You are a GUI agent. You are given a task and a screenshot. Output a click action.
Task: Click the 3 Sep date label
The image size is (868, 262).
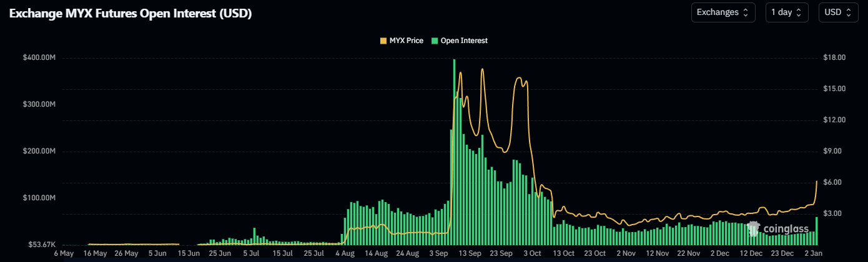[438, 255]
